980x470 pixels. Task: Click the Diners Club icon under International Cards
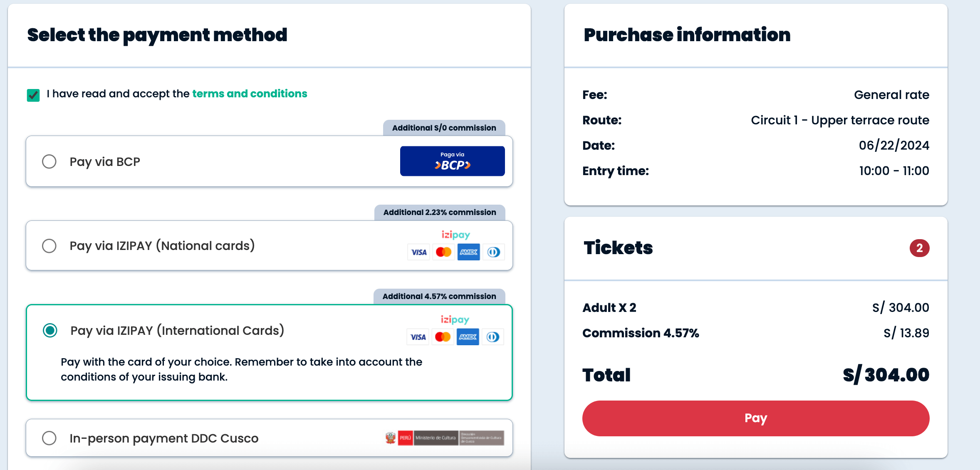pos(492,337)
